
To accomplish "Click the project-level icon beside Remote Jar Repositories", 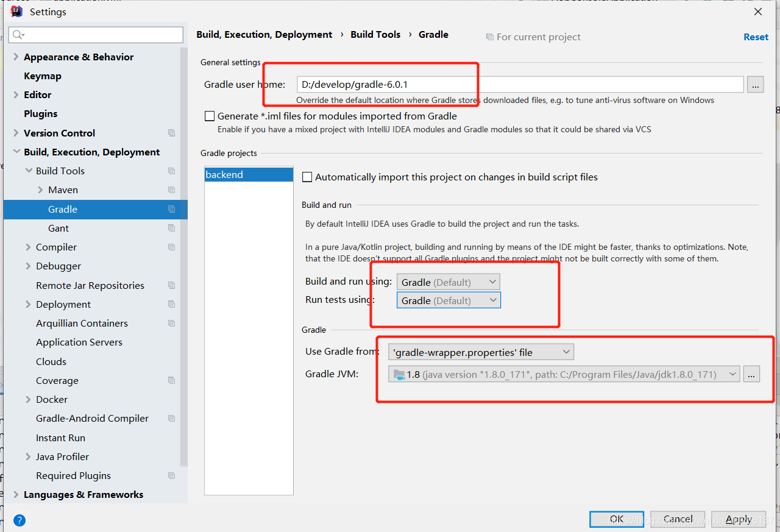I will 172,285.
